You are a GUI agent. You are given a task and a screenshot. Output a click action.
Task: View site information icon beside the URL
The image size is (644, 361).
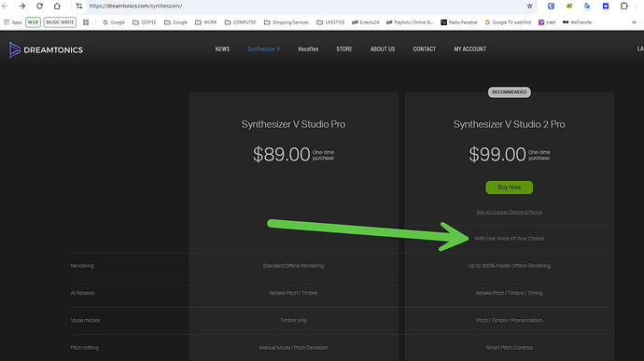pyautogui.click(x=79, y=7)
